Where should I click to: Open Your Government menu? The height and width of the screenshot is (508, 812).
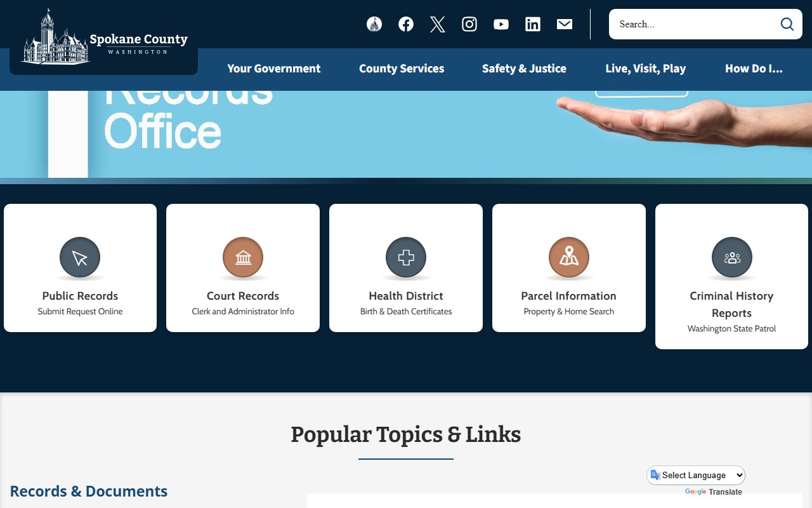click(x=274, y=69)
